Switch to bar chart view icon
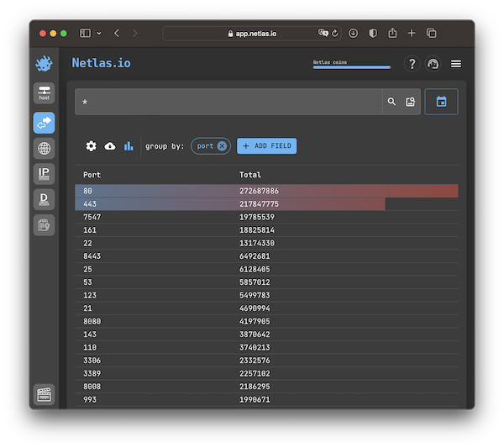 point(129,146)
